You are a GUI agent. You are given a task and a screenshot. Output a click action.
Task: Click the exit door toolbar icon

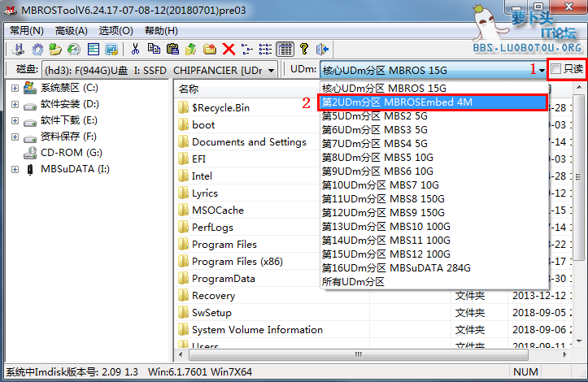pos(323,49)
